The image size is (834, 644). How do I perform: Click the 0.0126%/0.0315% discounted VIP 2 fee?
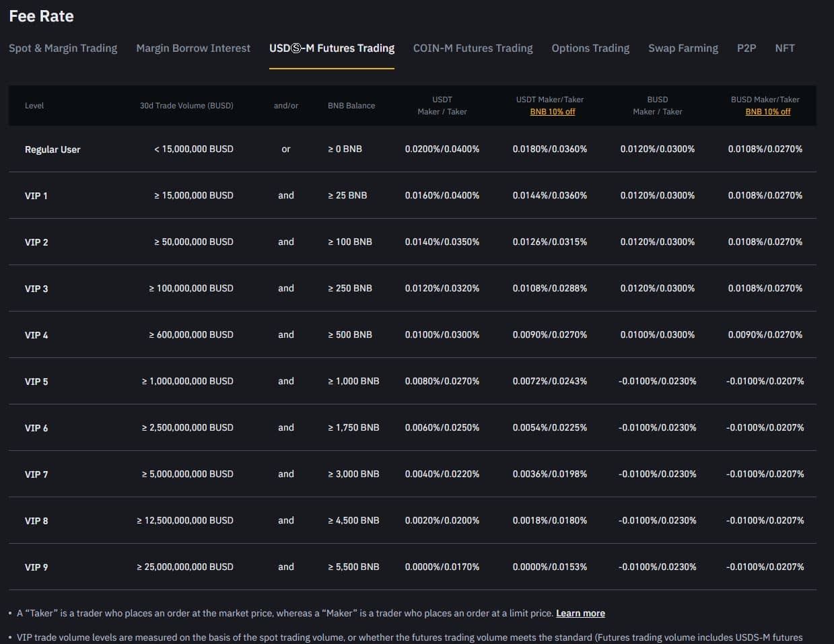[x=550, y=242]
